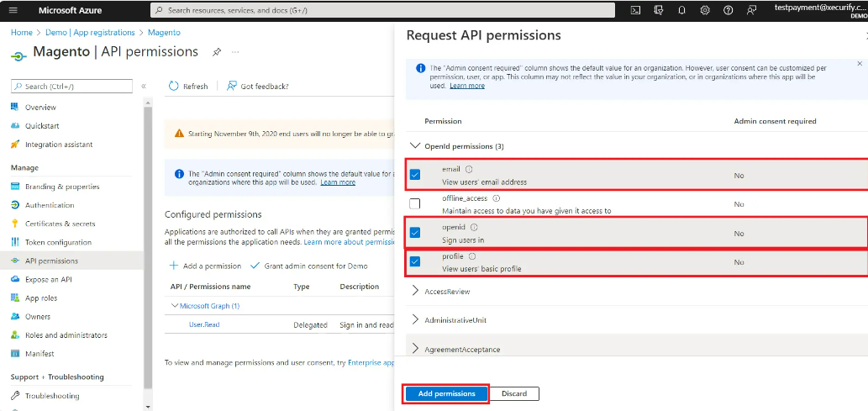This screenshot has height=411, width=868.
Task: Go to Demo | App registrations breadcrumb
Action: click(90, 33)
